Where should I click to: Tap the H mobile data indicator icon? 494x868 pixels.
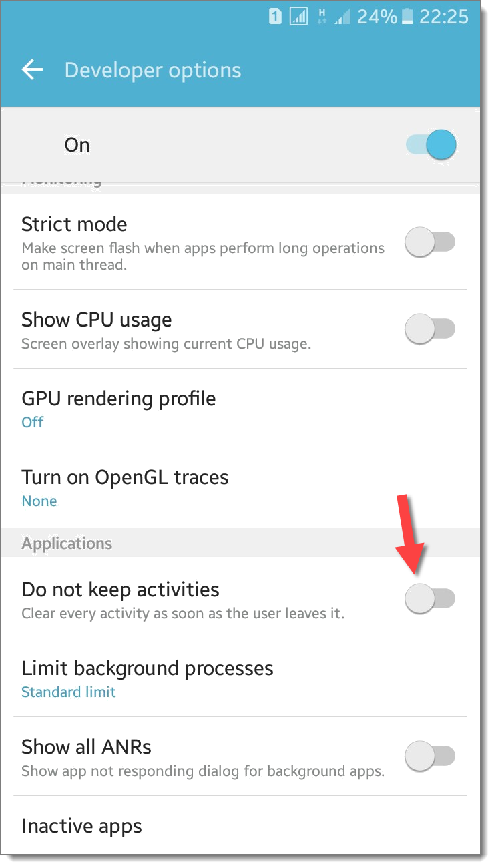click(322, 17)
